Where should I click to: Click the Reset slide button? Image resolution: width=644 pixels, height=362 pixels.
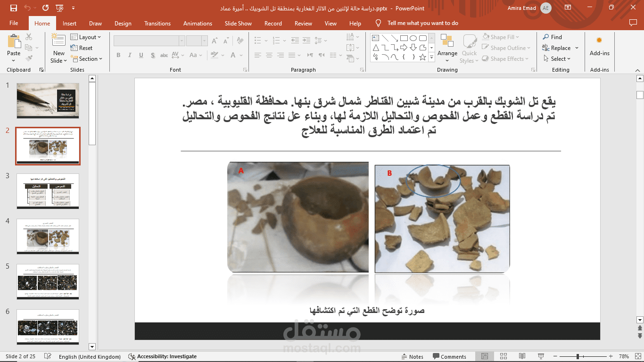click(x=82, y=48)
